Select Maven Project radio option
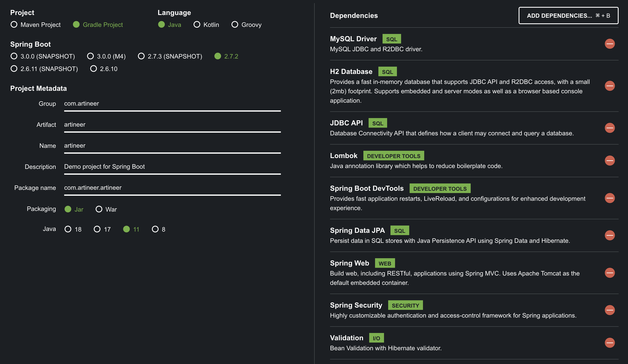The width and height of the screenshot is (628, 364). [x=14, y=24]
